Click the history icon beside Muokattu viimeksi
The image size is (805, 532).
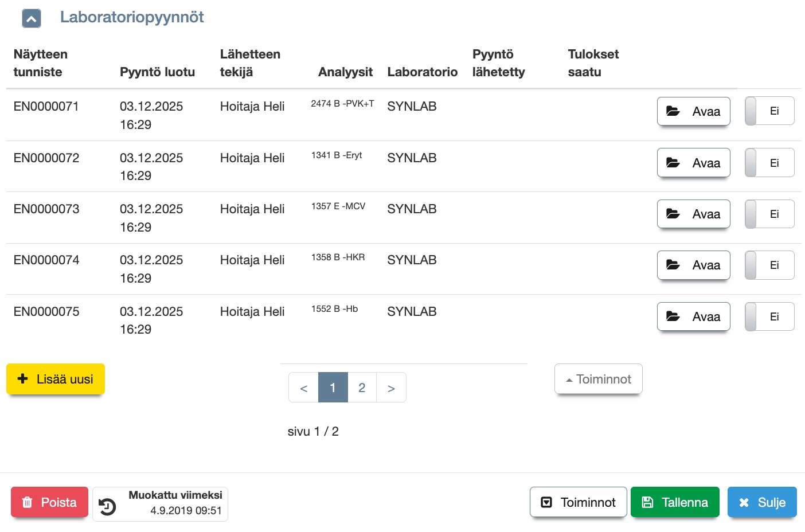point(107,506)
